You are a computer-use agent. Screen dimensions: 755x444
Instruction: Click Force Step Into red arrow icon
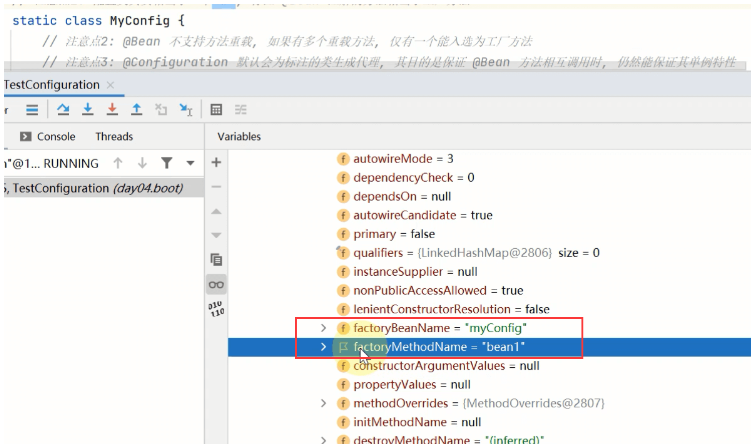(x=112, y=109)
